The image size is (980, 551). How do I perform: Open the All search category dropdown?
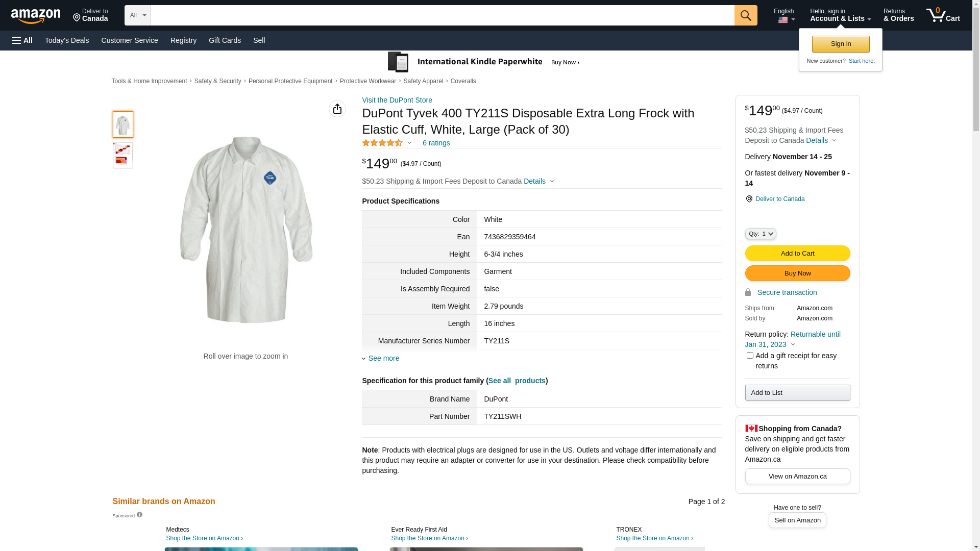click(137, 15)
